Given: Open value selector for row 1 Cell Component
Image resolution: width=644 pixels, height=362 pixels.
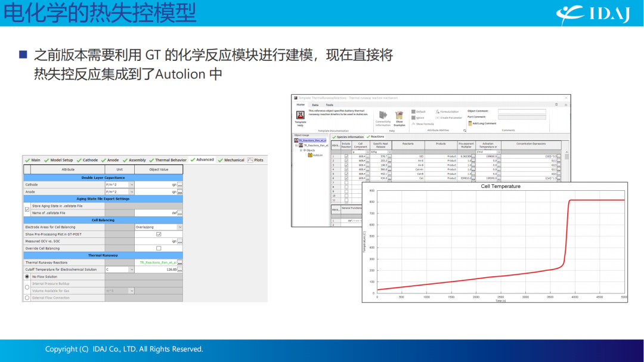Looking at the screenshot, I should coord(367,157).
